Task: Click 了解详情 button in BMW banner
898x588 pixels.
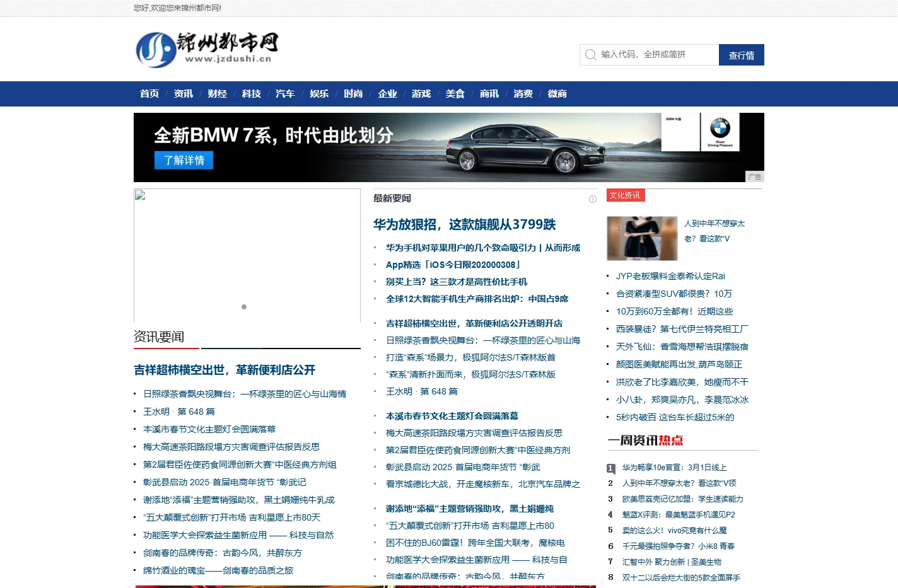Action: (x=184, y=160)
